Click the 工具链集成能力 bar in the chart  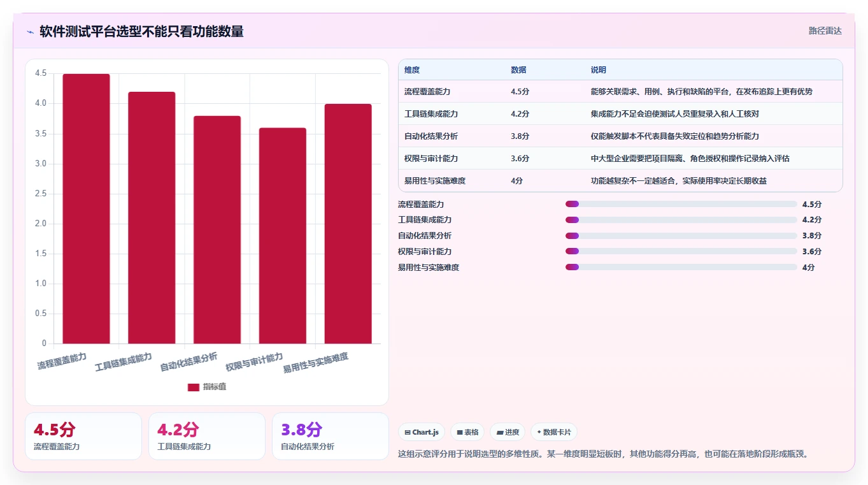(152, 217)
